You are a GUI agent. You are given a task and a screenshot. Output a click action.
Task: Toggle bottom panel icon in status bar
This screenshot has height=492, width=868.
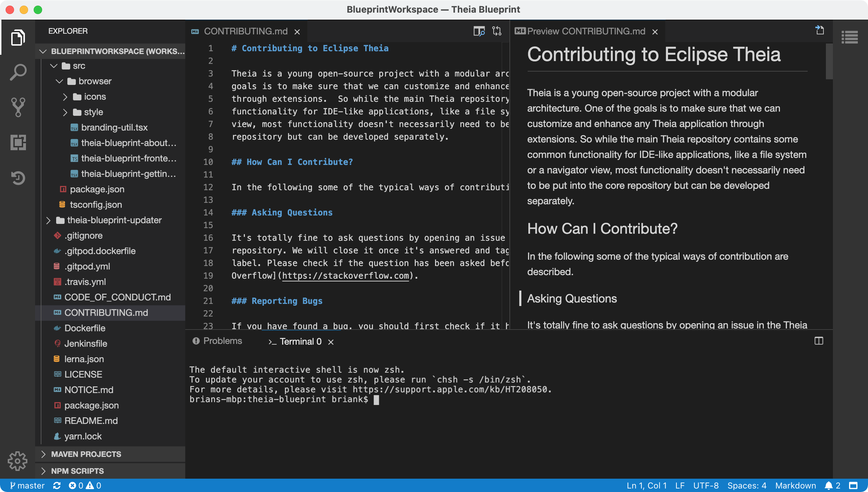[x=853, y=486]
